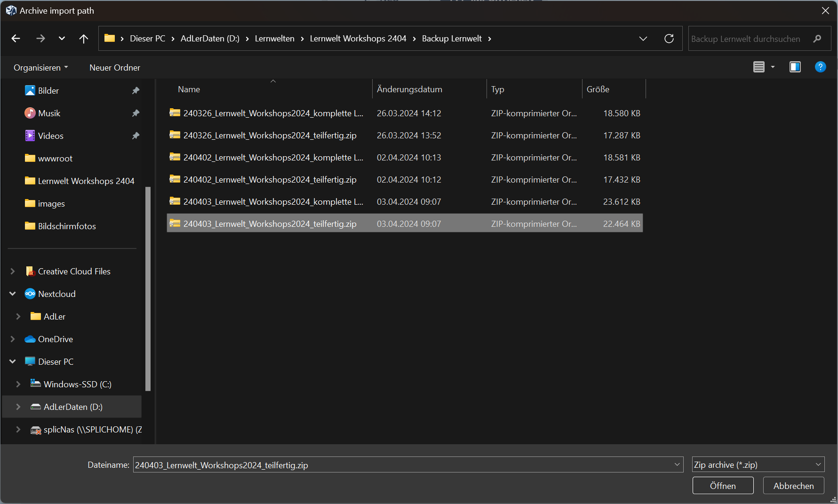Screen dimensions: 838x504
Task: Sort files by Änderungsdatum column
Action: (x=409, y=89)
